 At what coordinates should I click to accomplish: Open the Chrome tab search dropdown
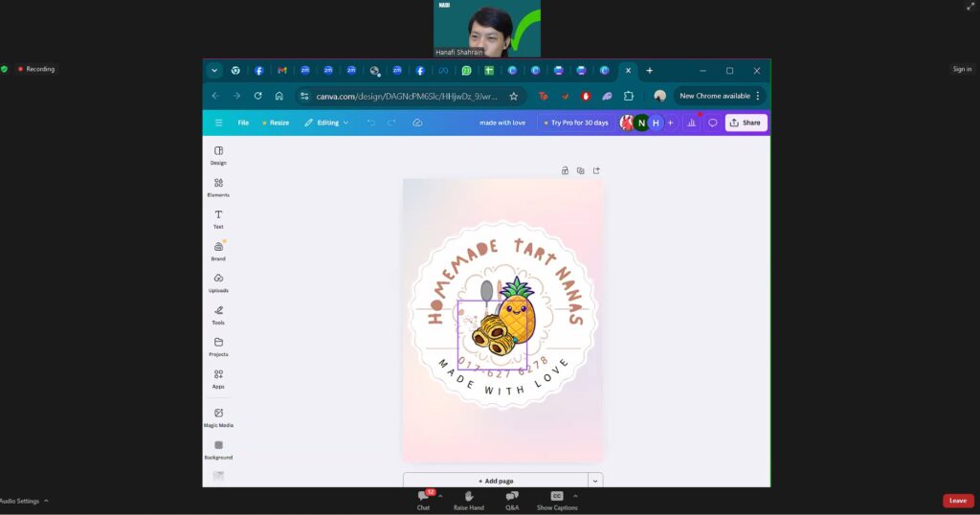coord(214,70)
